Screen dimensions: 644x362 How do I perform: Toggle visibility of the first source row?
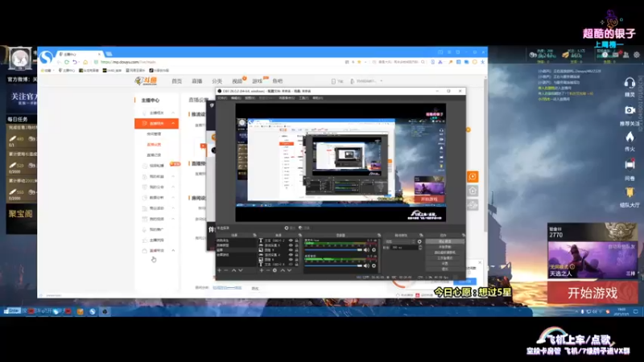pos(291,241)
